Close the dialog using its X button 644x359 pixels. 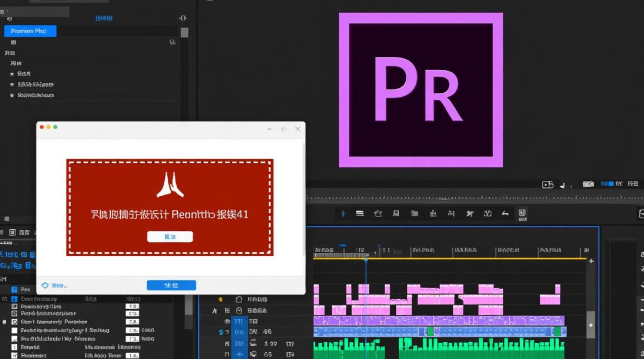tap(298, 129)
